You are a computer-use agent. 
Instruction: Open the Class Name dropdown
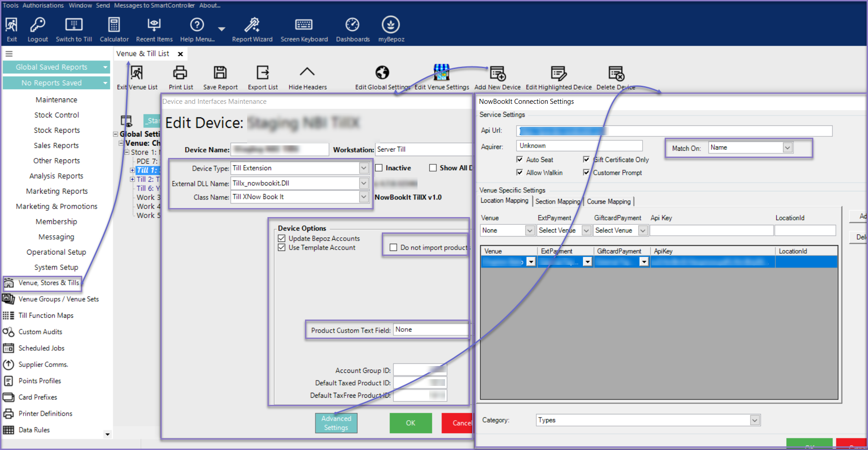click(364, 197)
